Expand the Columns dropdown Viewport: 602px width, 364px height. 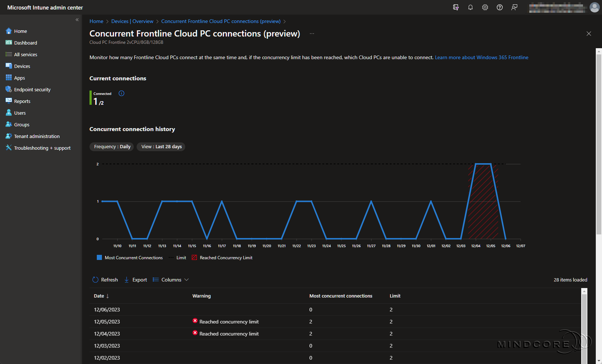tap(171, 280)
